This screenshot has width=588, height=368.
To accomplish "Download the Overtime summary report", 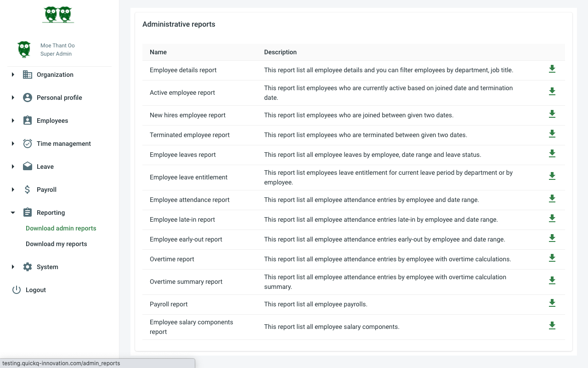I will pyautogui.click(x=552, y=281).
